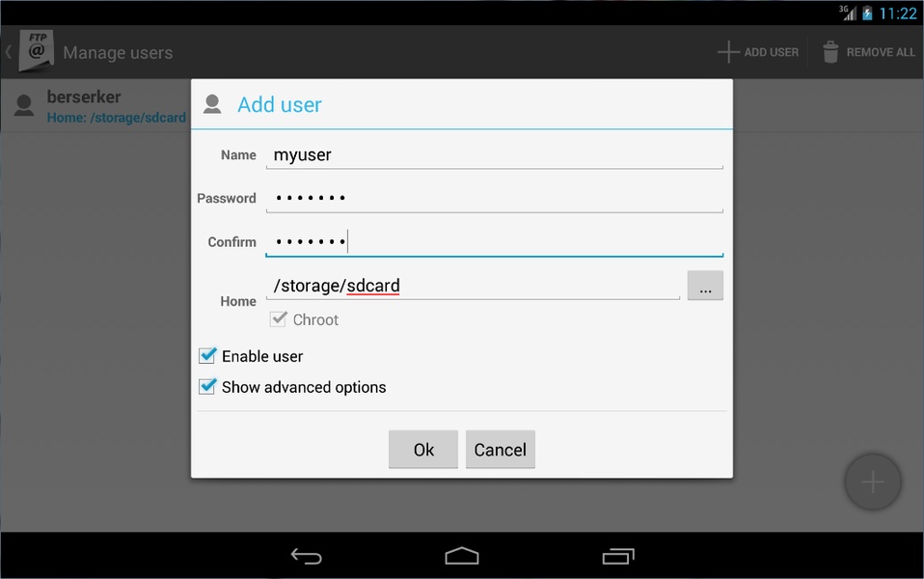Click the Add user dialog title text
The height and width of the screenshot is (579, 924).
click(x=280, y=104)
